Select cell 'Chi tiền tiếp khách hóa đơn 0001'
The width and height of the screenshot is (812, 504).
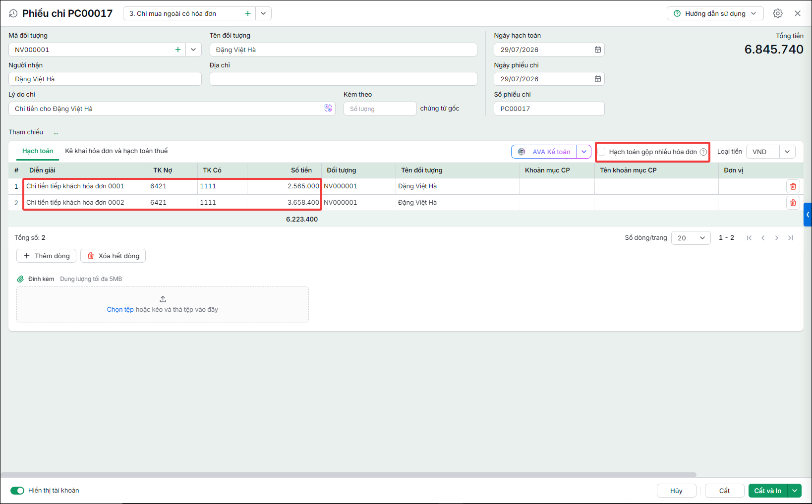[86, 186]
